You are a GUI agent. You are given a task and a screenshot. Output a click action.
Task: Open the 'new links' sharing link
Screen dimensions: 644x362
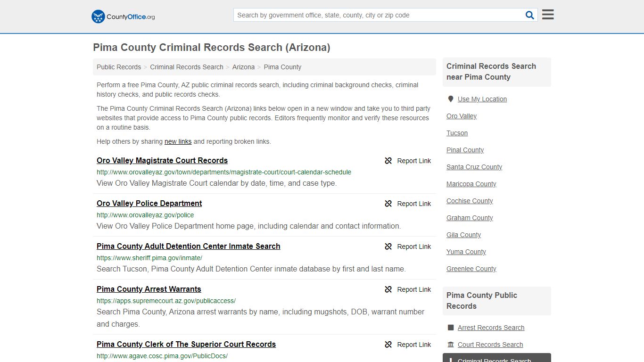pyautogui.click(x=178, y=141)
